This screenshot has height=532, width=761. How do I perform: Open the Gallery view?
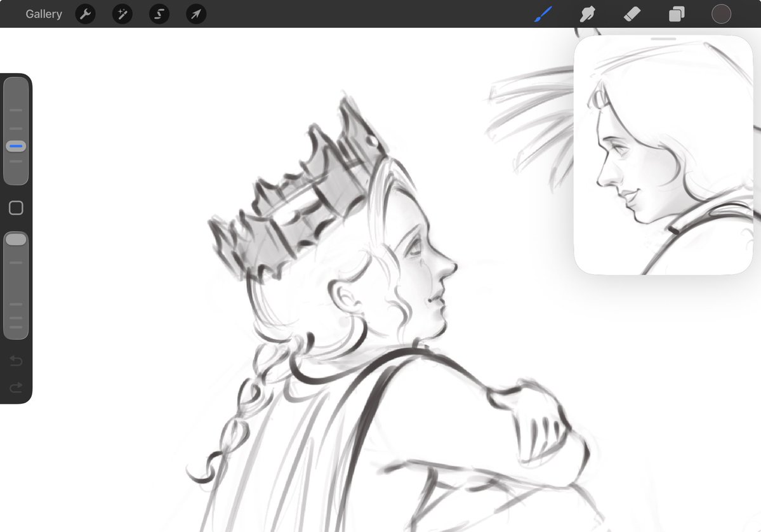(44, 14)
